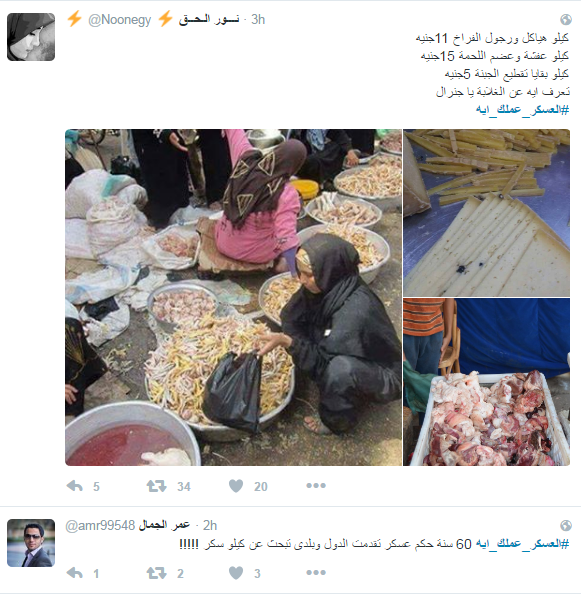Open the @amr99548 profile avatar
The height and width of the screenshot is (594, 581).
(31, 543)
